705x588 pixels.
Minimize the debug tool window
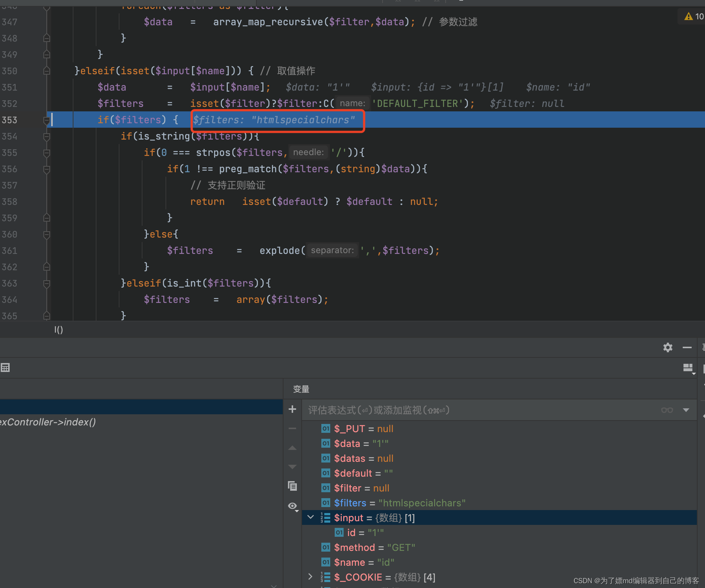coord(687,347)
